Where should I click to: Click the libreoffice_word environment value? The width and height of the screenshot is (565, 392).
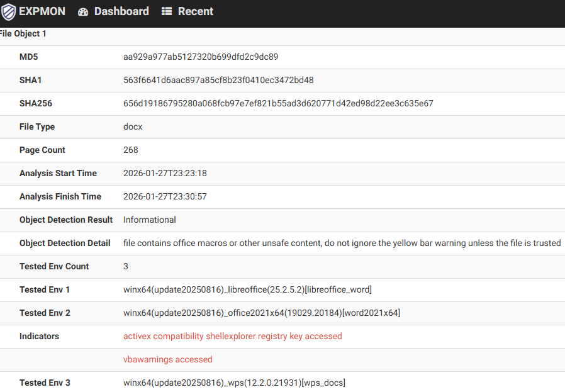click(247, 289)
